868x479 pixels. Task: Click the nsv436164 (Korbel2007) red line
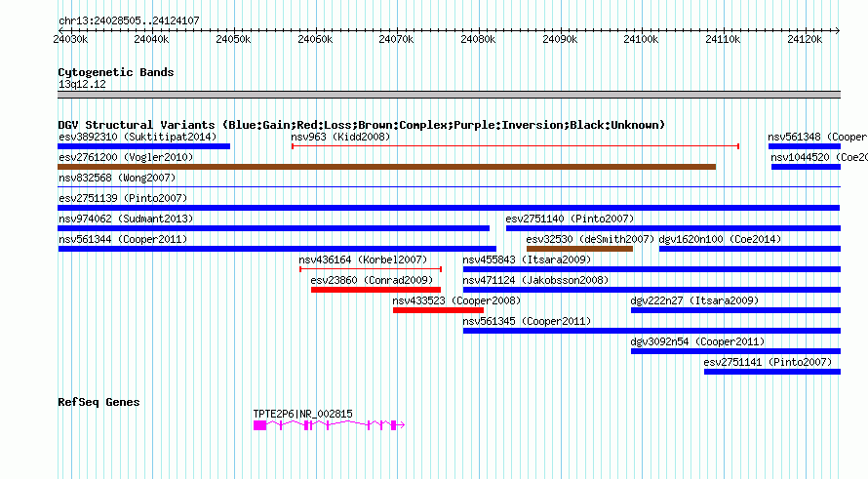pos(371,269)
